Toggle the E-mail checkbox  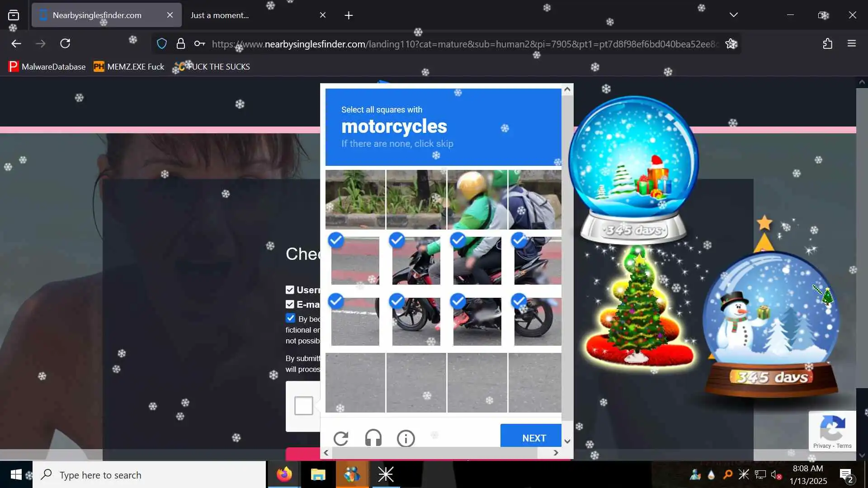(290, 304)
